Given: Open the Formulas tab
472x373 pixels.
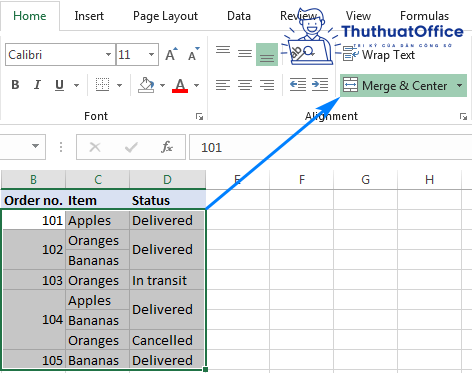Looking at the screenshot, I should click(424, 16).
